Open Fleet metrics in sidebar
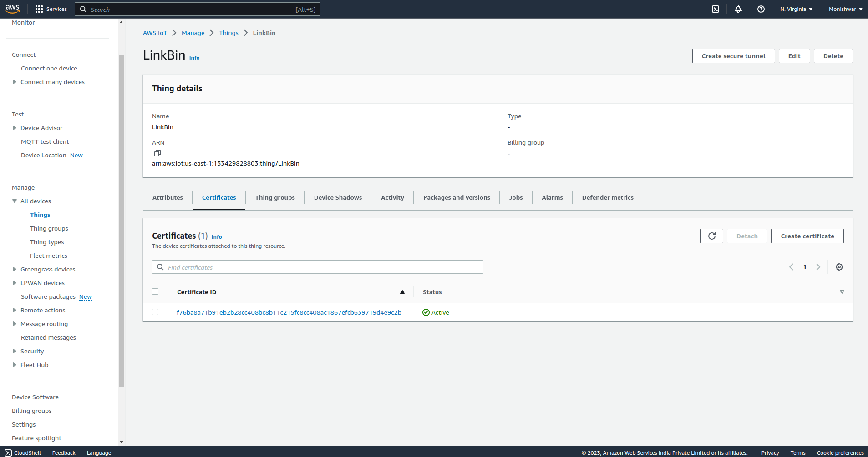Image resolution: width=868 pixels, height=457 pixels. coord(49,256)
